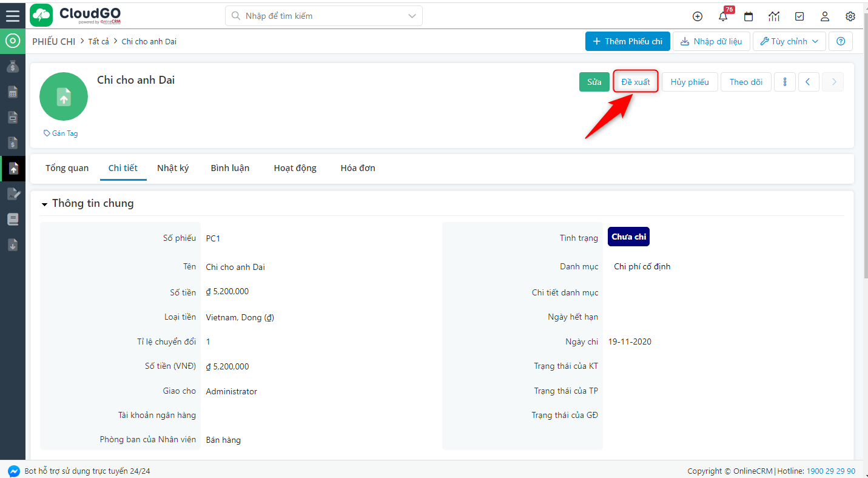This screenshot has width=868, height=478.
Task: Click the hamburger menu icon top left
Action: [x=12, y=15]
